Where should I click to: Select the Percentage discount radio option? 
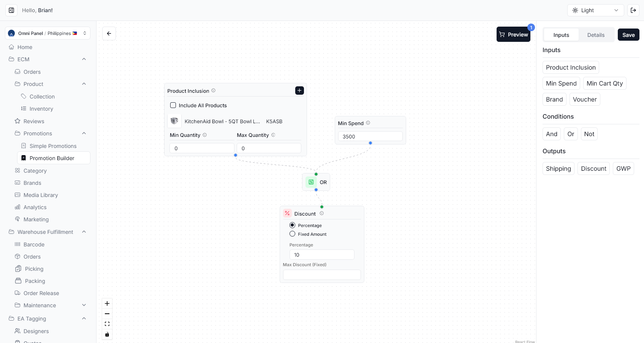point(292,225)
